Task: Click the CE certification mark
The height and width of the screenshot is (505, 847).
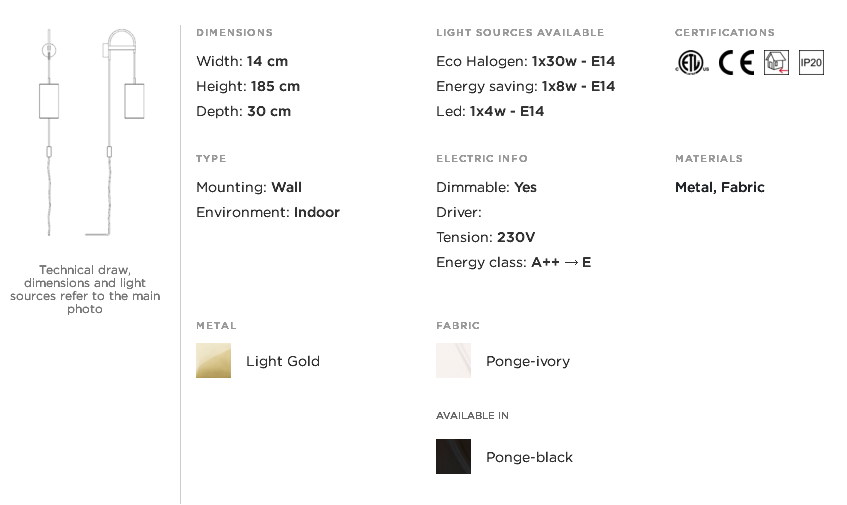Action: pos(736,62)
